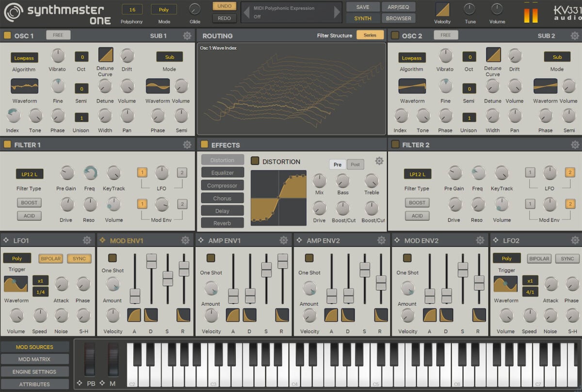The width and height of the screenshot is (582, 392).
Task: Click the UNDO button
Action: pyautogui.click(x=224, y=6)
